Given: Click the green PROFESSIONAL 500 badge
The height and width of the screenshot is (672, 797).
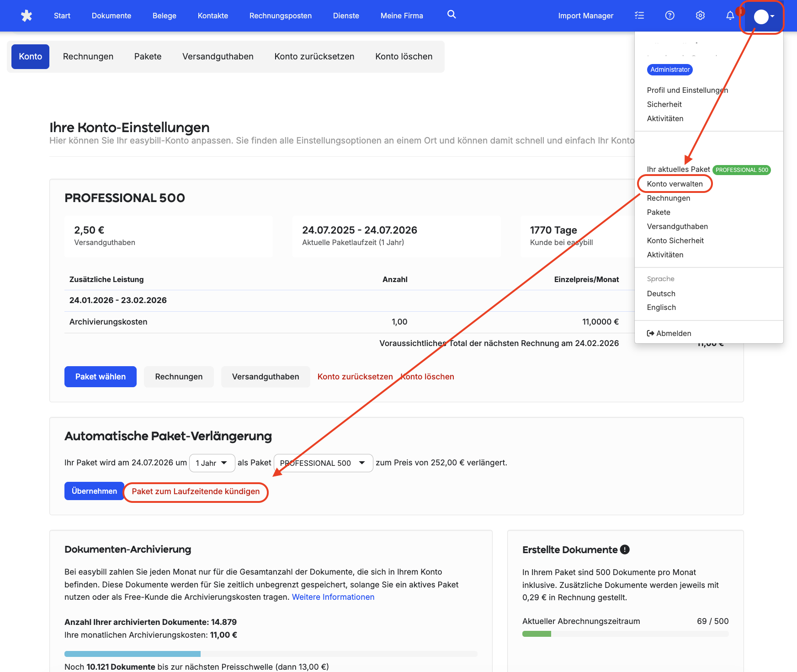Looking at the screenshot, I should [x=742, y=170].
